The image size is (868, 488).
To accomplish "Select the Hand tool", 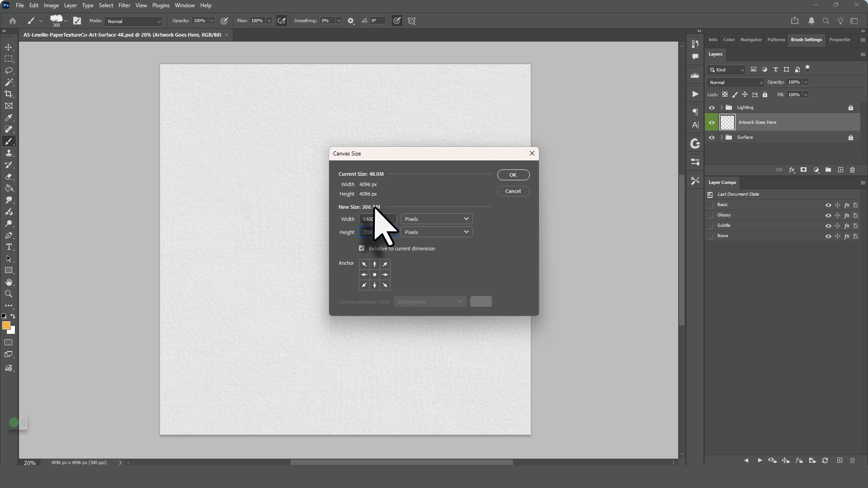I will [x=9, y=282].
